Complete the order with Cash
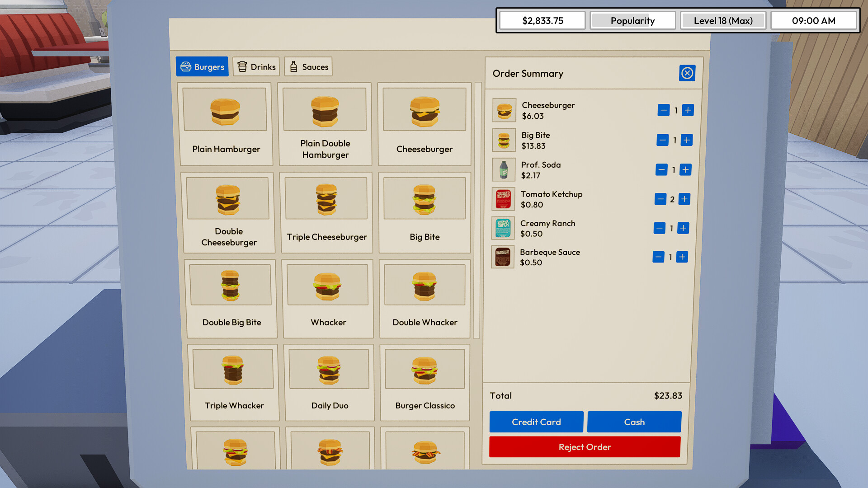 click(x=634, y=422)
